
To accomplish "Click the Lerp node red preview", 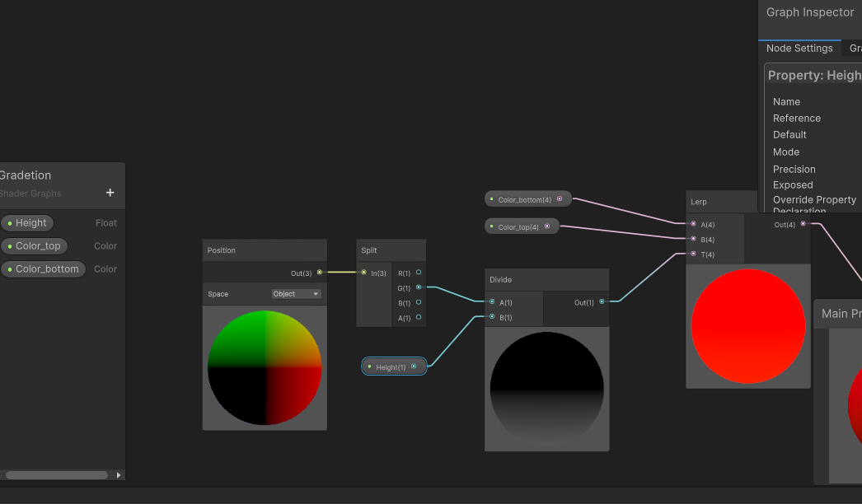I will (x=747, y=326).
